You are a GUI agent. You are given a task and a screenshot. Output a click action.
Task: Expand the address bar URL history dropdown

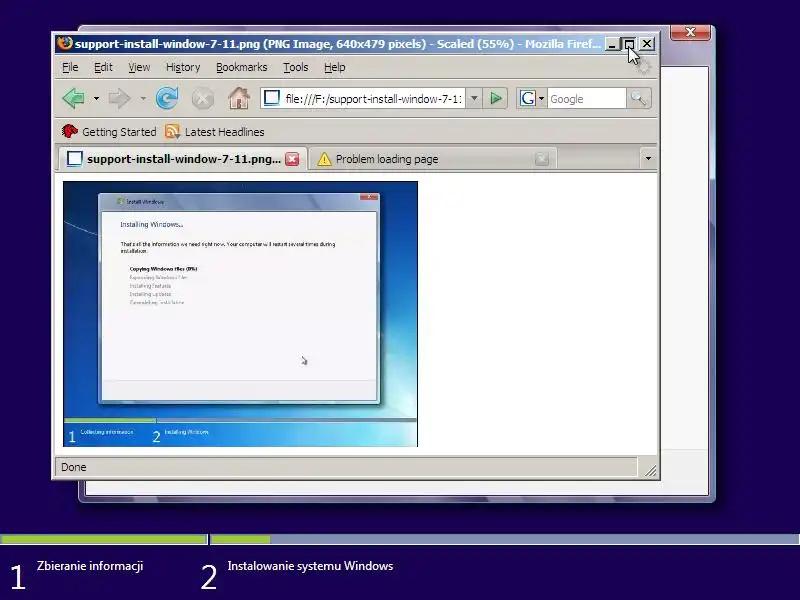(x=474, y=98)
